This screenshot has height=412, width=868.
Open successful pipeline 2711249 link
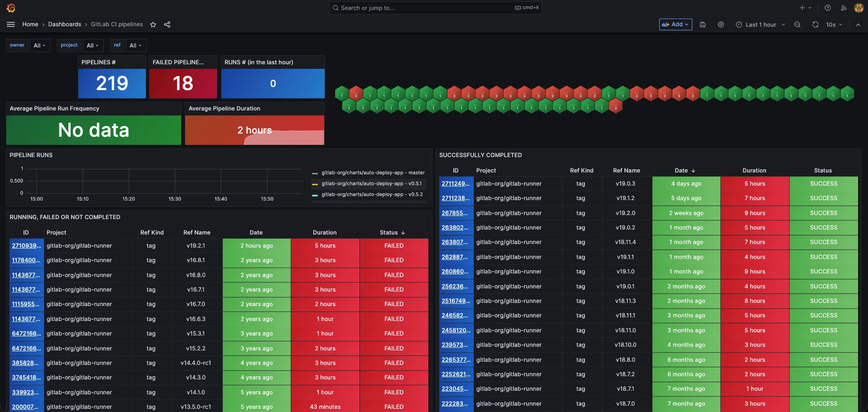coord(456,183)
